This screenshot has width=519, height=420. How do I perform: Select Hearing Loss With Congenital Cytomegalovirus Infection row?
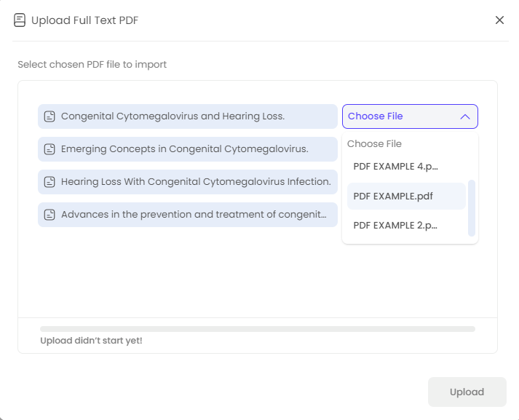(195, 182)
